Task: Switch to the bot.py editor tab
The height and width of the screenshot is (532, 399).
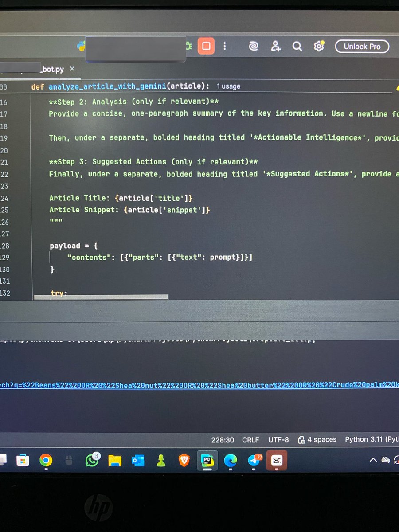Action: 53,69
